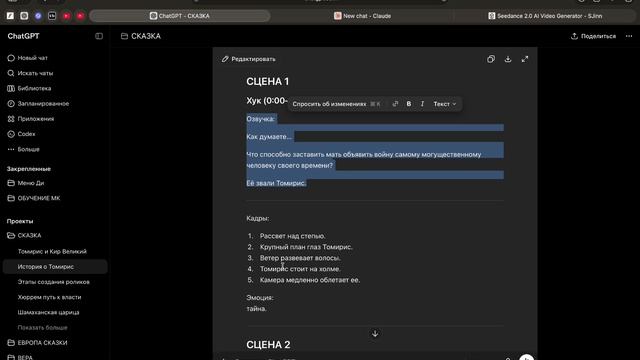
Task: Click the Эмоция: label
Action: pos(260,298)
